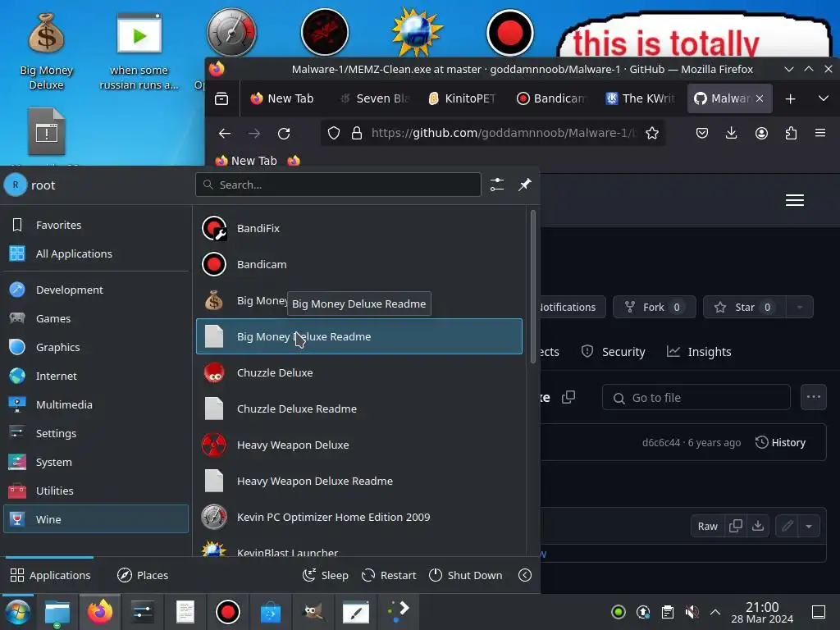Save page to Pocket icon
The height and width of the screenshot is (630, 840).
click(702, 133)
